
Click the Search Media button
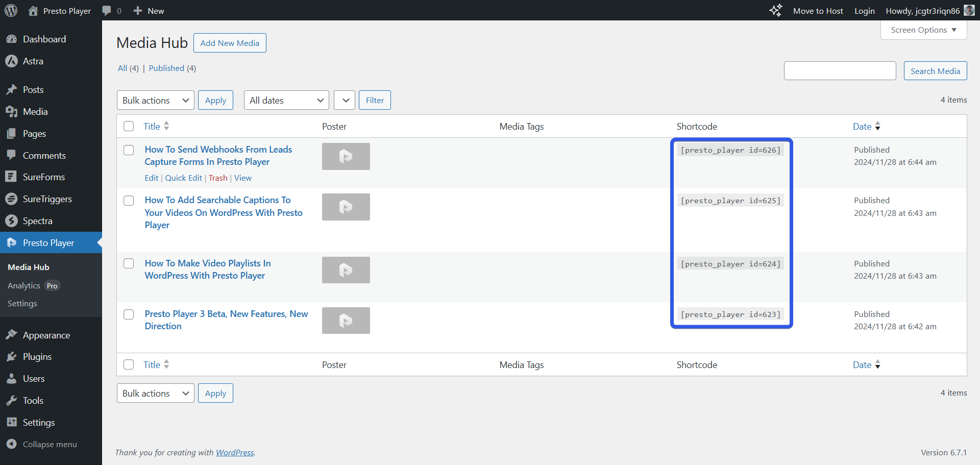(935, 71)
